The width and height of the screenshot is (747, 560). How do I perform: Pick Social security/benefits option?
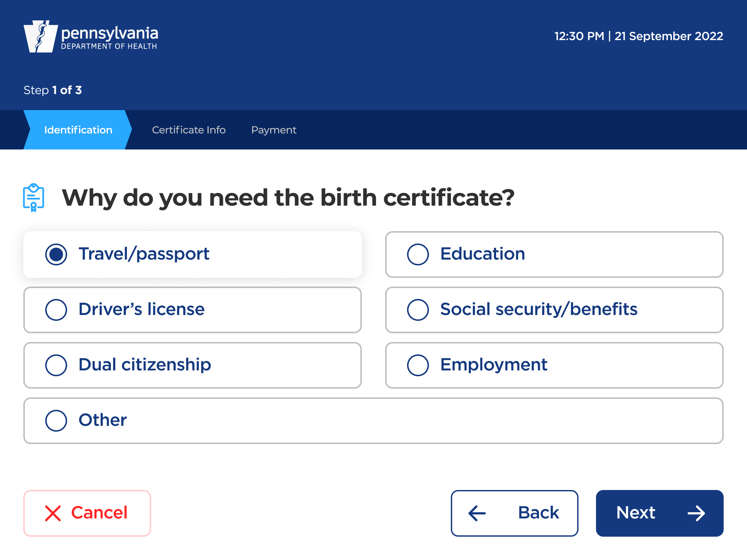pos(418,310)
